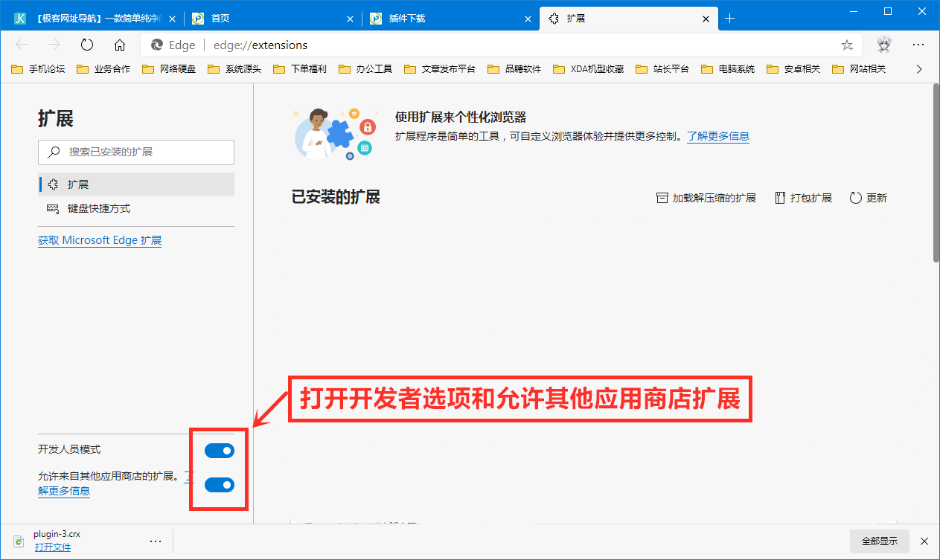
Task: Expand the overflowed bookmarks chevron
Action: tap(919, 68)
